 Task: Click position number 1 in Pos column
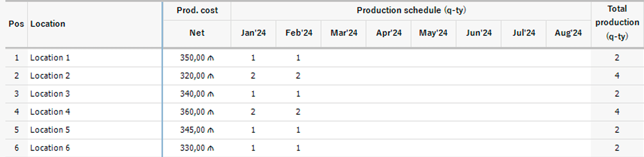point(17,58)
